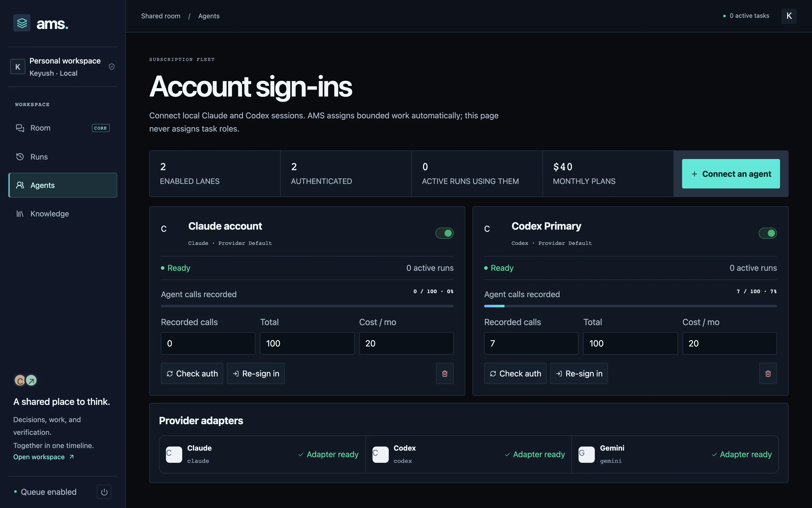Click Claude account Recorded calls field

pyautogui.click(x=208, y=343)
